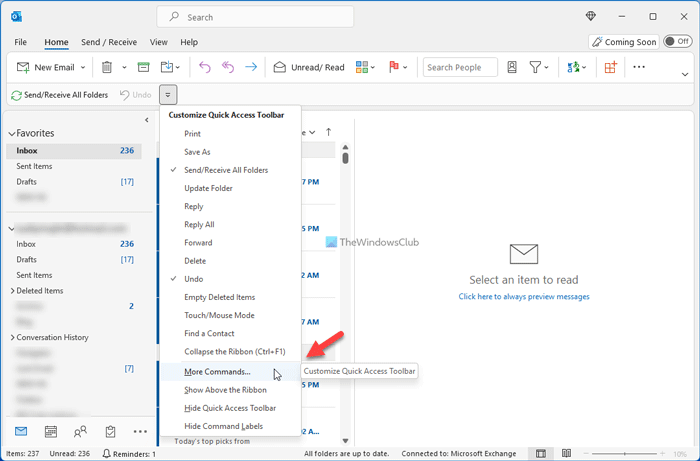Viewport: 700px width, 461px height.
Task: Click link to always preview messages
Action: tap(524, 297)
